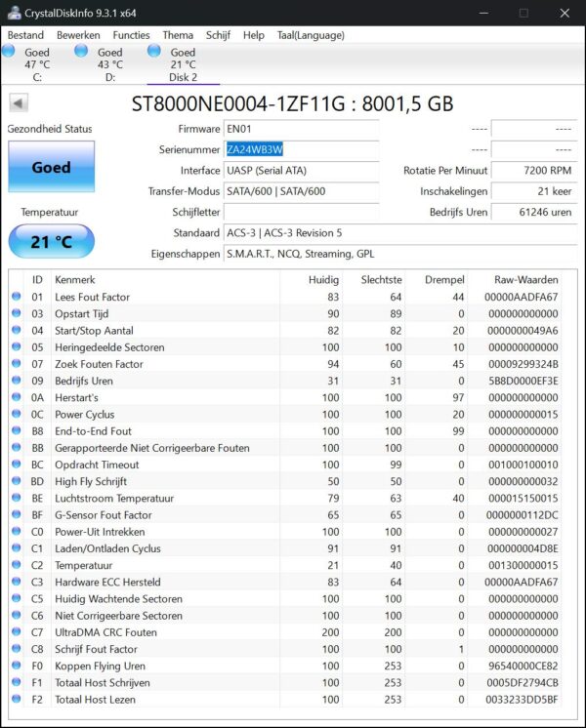Click the Bedrijfs Uren value 61246 uren
Image resolution: width=586 pixels, height=728 pixels.
(534, 212)
